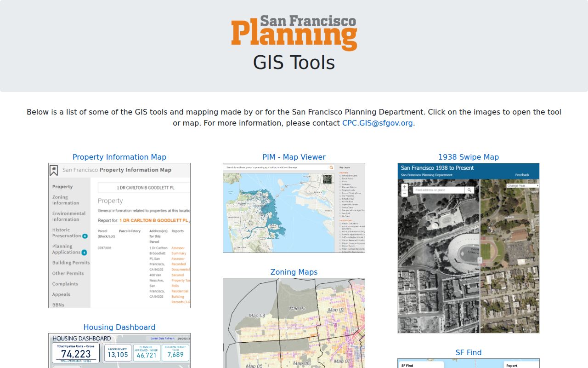The width and height of the screenshot is (588, 368).
Task: Click the Property Information Map preview image
Action: [119, 236]
